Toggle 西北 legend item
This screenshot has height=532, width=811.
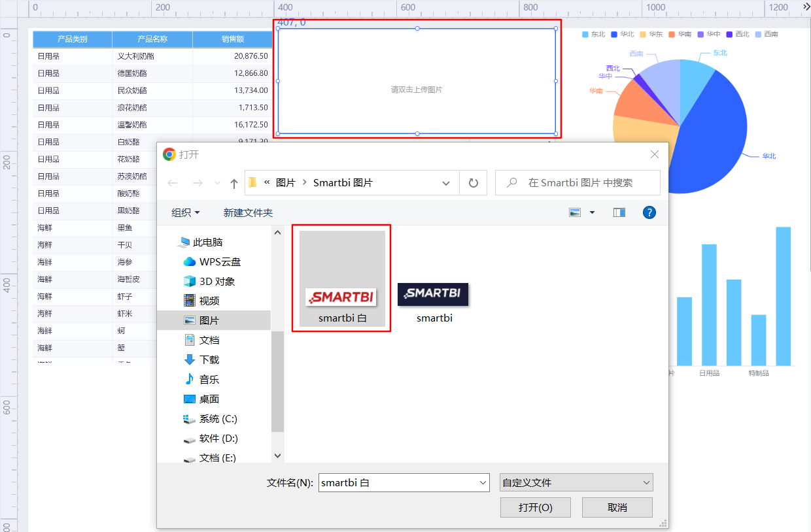pyautogui.click(x=737, y=34)
